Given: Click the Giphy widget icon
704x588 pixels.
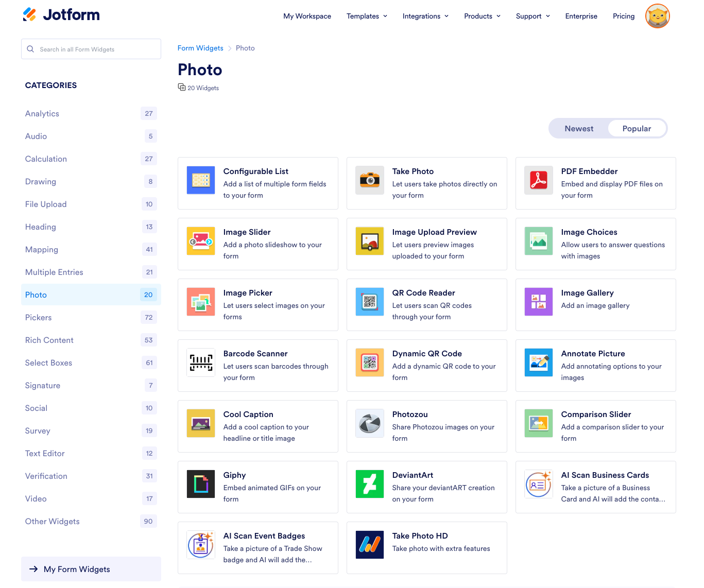Looking at the screenshot, I should tap(201, 483).
